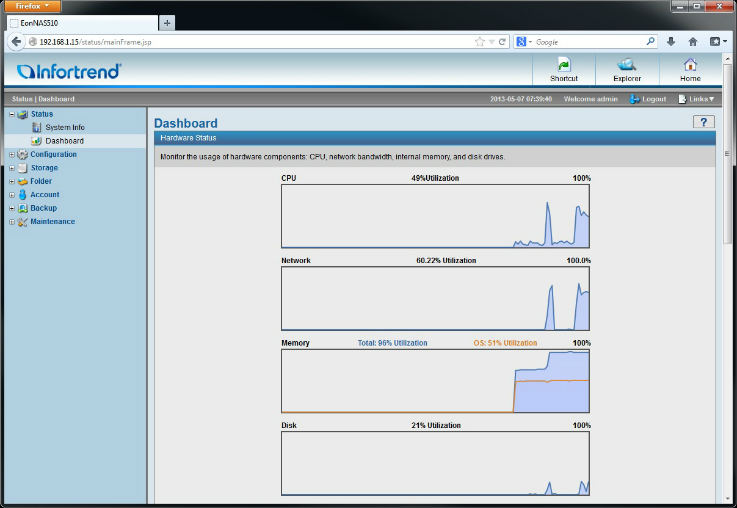Click the Dashboard chart icon

point(36,141)
